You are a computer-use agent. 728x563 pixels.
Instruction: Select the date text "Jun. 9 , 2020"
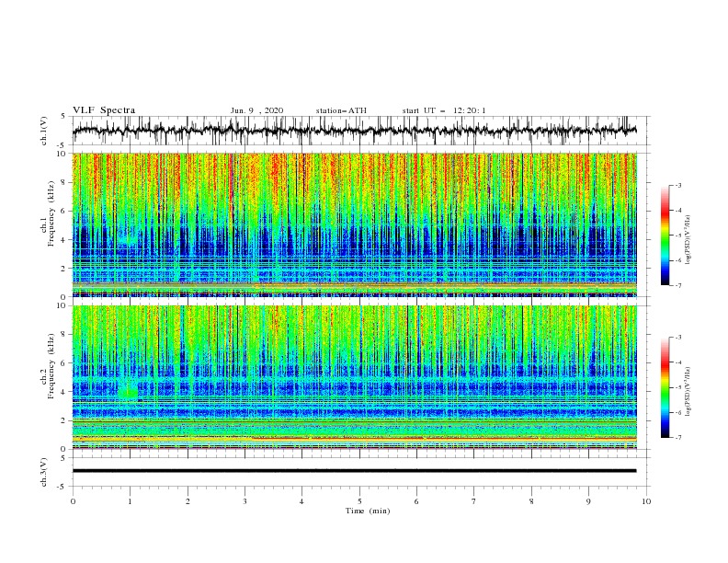256,110
